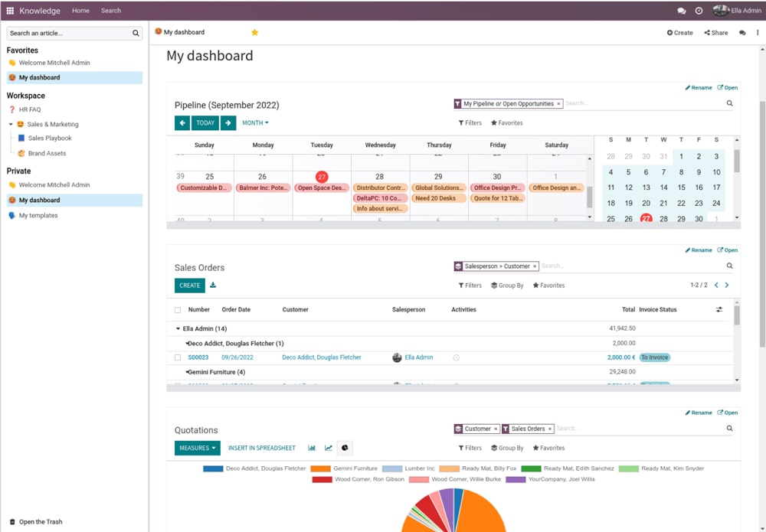This screenshot has width=766, height=532.
Task: Check the checkbox beside order S00023
Action: click(177, 357)
